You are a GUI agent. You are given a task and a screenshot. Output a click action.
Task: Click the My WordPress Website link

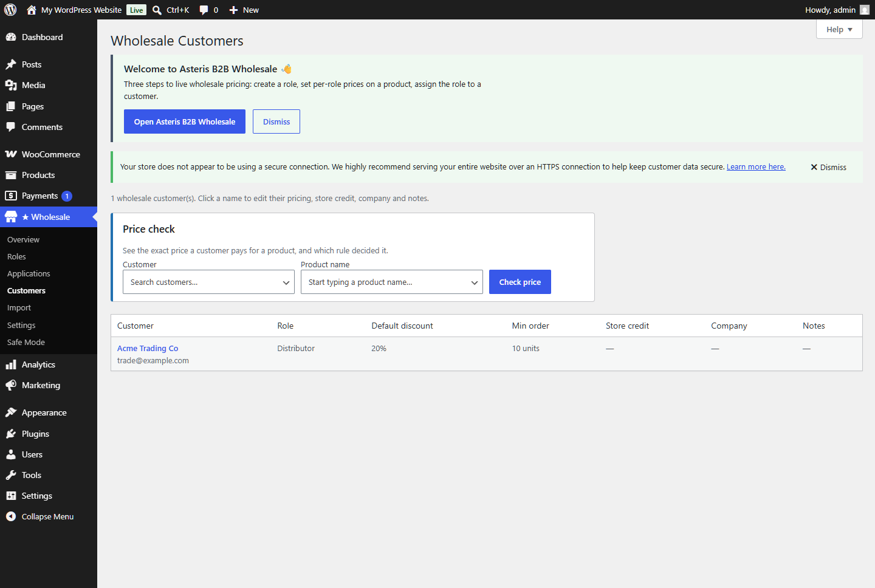81,10
